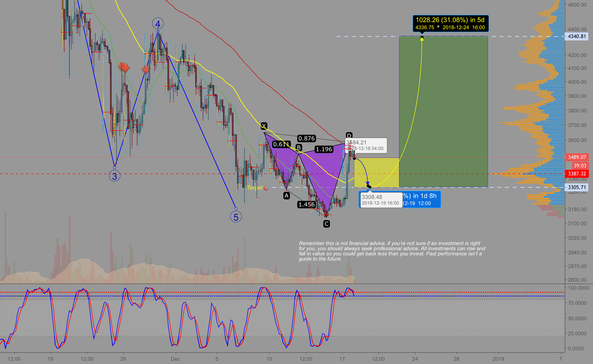Click the X harmonic pattern point label
This screenshot has height=364, width=593.
264,126
